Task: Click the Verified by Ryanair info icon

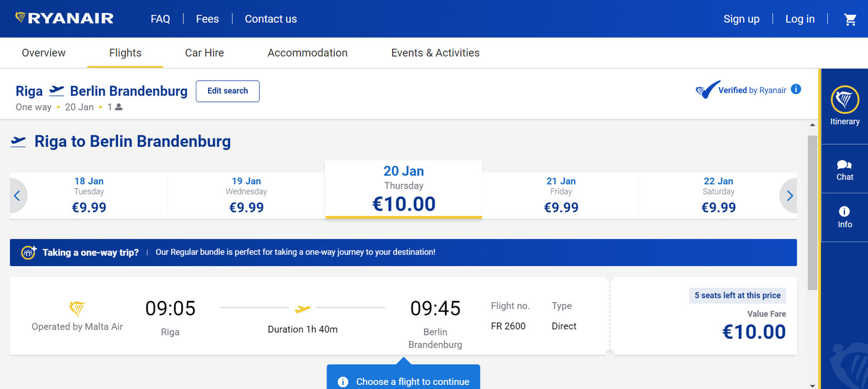Action: 796,89
